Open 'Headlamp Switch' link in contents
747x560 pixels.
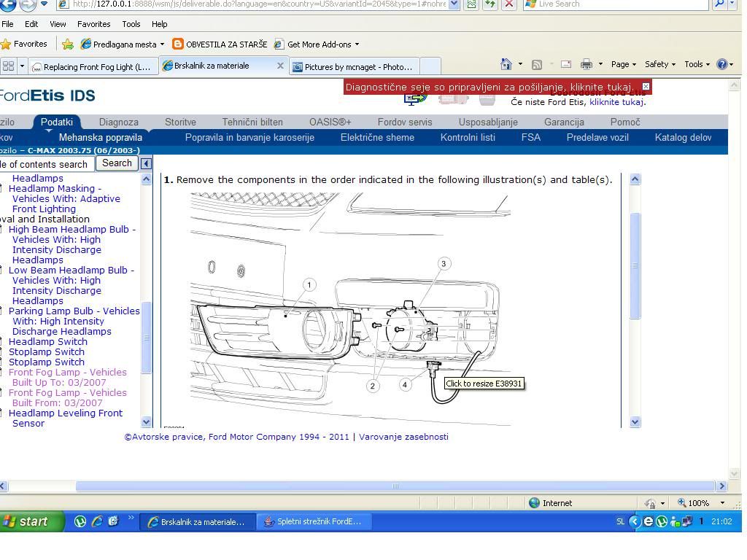(47, 341)
